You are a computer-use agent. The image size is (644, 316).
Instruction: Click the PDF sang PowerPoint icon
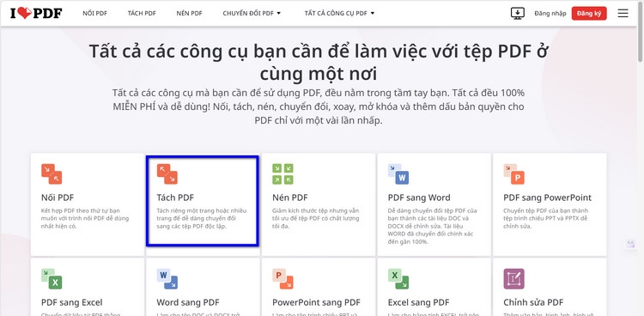514,173
